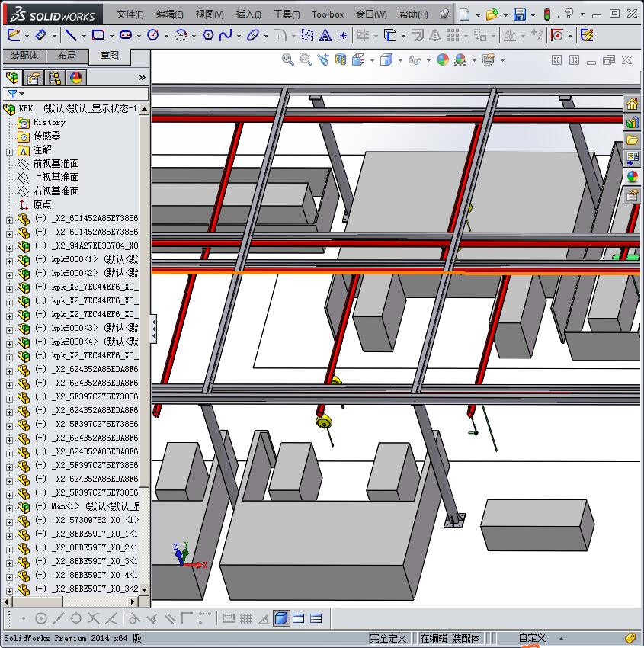Switch to the PropertyManager tab icon
The image size is (644, 648).
tap(34, 78)
